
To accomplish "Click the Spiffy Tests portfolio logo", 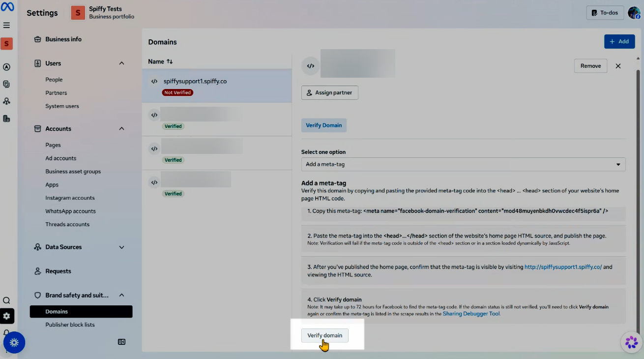I will pyautogui.click(x=78, y=13).
